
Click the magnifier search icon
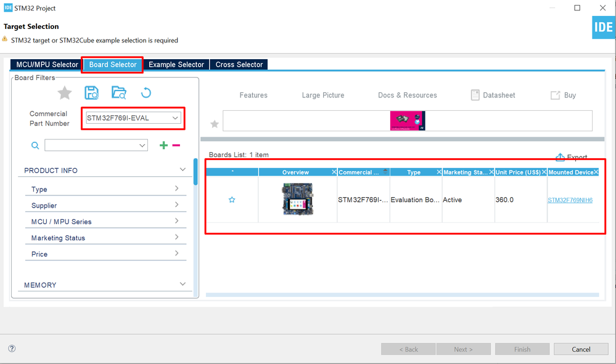tap(35, 145)
